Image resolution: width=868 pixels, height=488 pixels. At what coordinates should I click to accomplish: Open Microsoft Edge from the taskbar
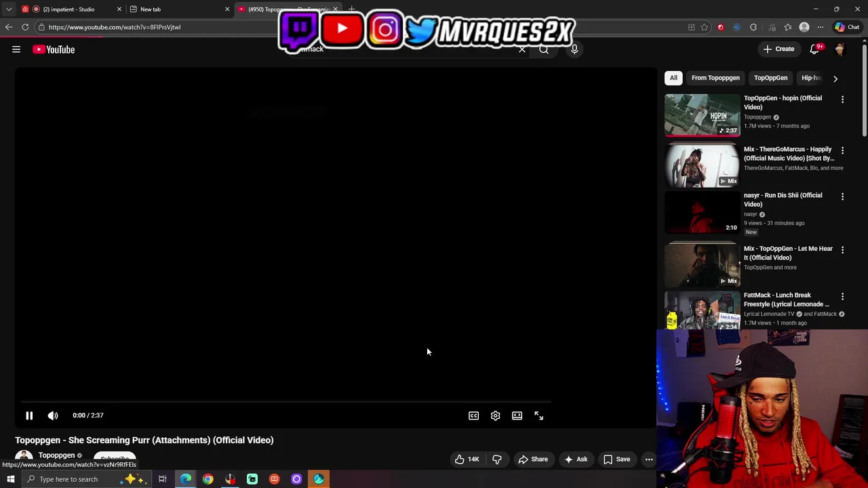pos(185,479)
